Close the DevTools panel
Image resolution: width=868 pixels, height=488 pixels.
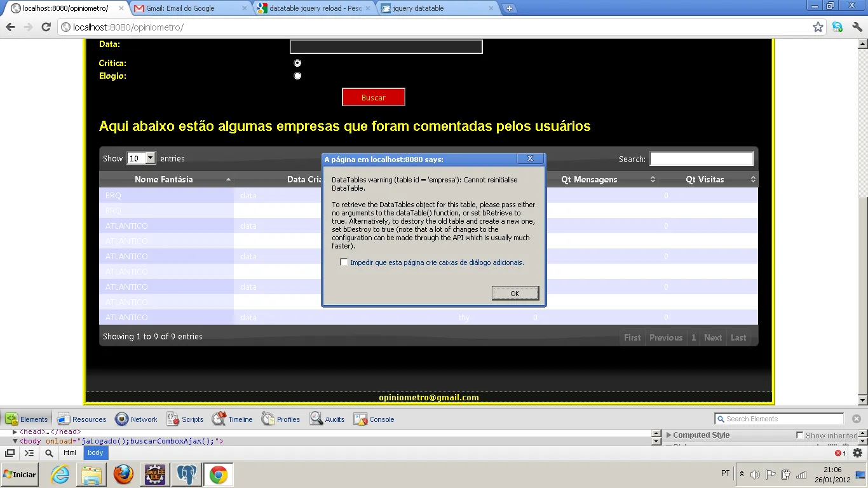(x=856, y=419)
